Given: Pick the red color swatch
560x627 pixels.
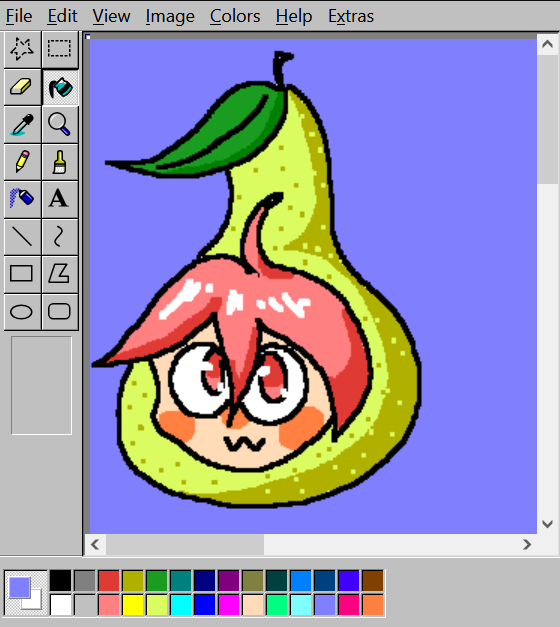Looking at the screenshot, I should (x=108, y=581).
